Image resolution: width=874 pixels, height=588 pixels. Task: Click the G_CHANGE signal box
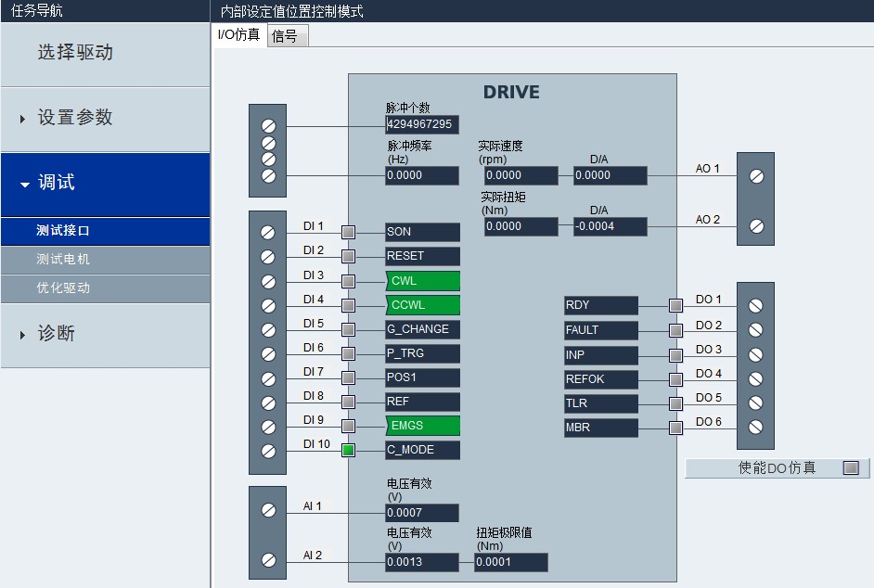click(x=422, y=329)
